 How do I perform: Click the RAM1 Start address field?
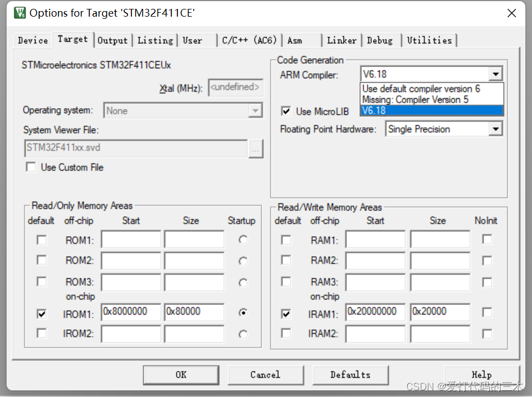[376, 240]
